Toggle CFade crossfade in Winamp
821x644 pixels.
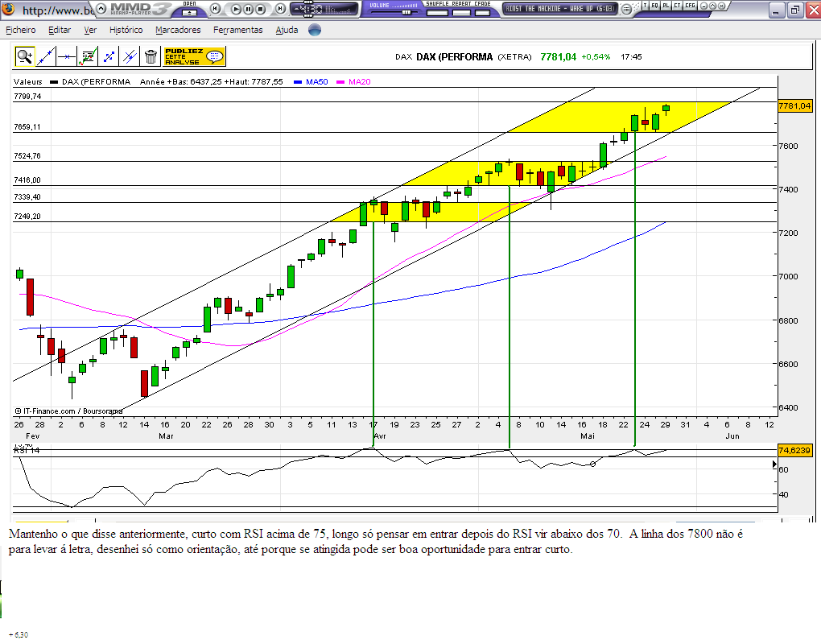483,13
